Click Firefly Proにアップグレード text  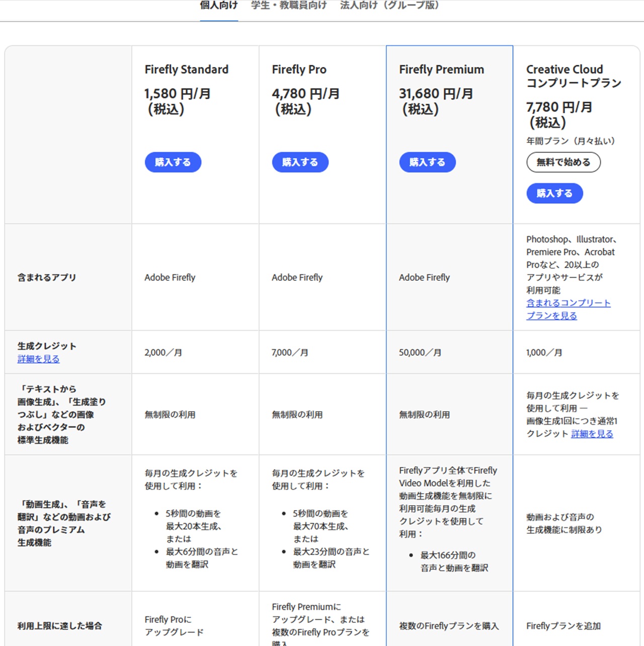tap(174, 626)
